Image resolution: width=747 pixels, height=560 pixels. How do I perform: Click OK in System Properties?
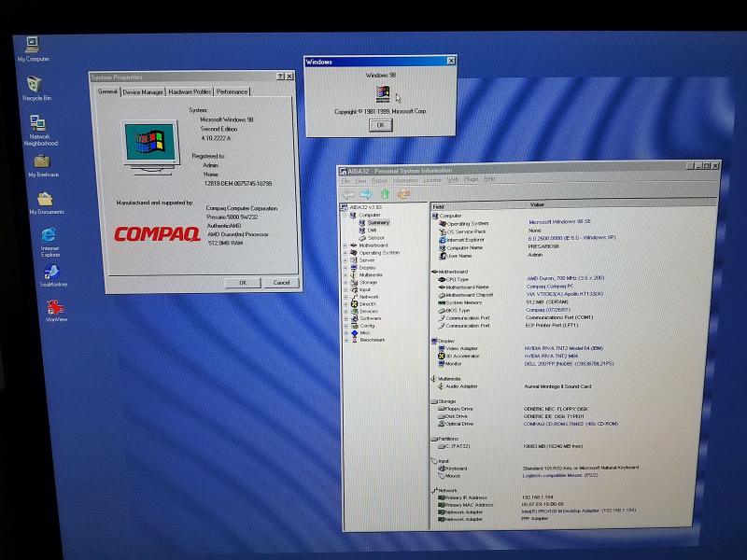coord(243,283)
